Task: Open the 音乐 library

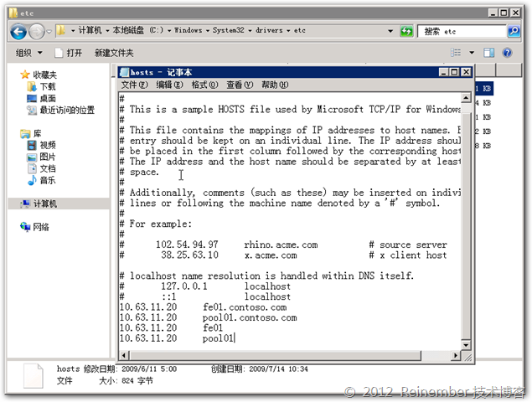Action: [x=47, y=180]
